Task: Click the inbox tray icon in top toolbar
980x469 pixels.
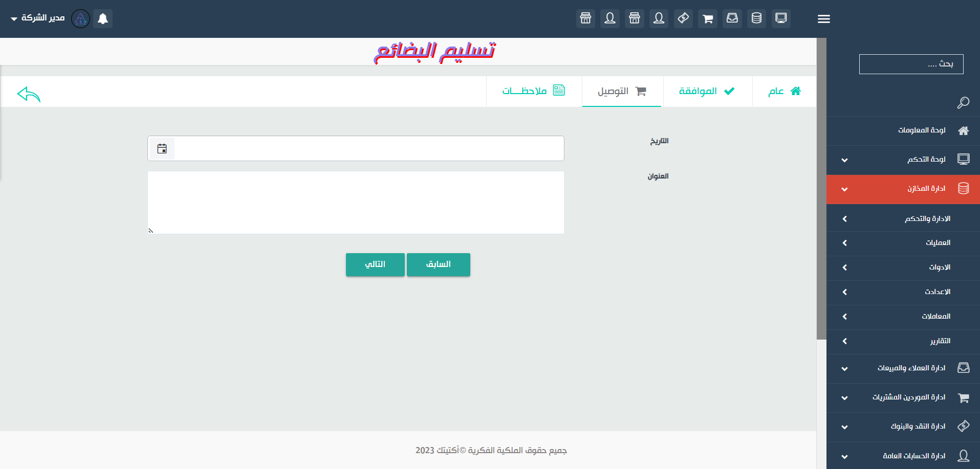Action: point(732,18)
